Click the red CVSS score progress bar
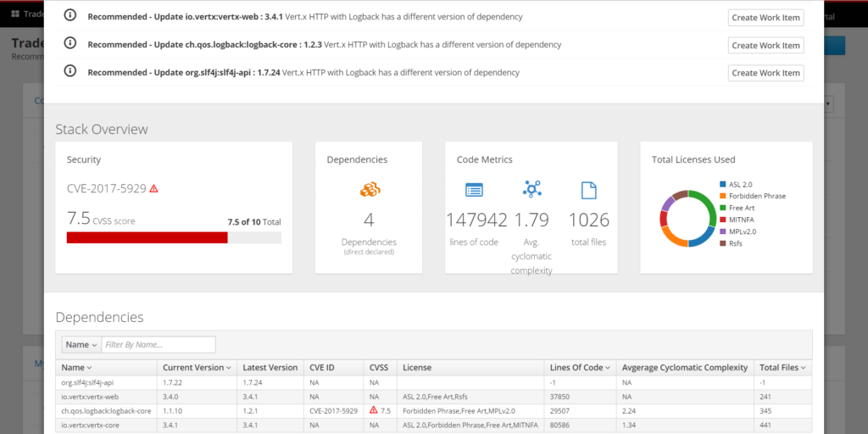The width and height of the screenshot is (868, 434). click(147, 237)
